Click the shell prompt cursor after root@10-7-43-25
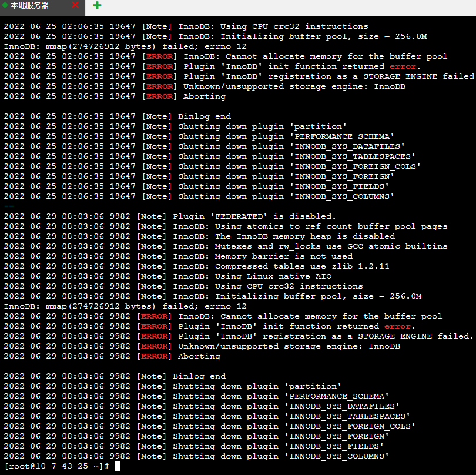Screen dimensions: 476x475 (117, 466)
